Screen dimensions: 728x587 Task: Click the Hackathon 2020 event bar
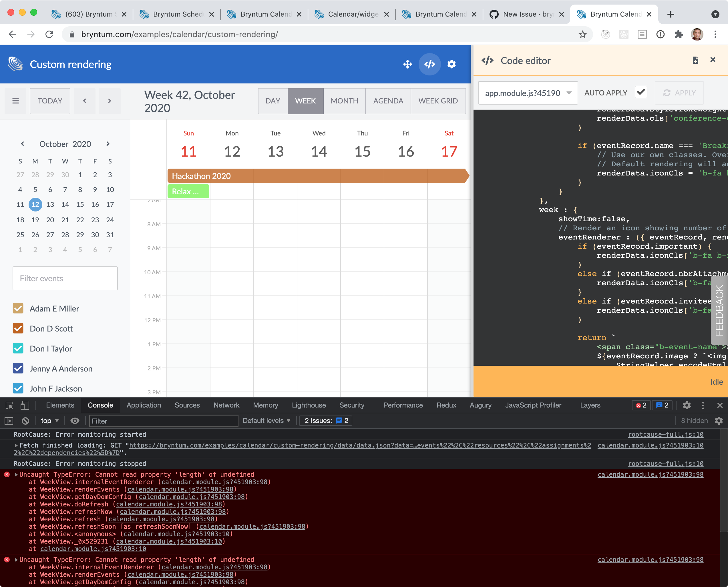coord(318,176)
